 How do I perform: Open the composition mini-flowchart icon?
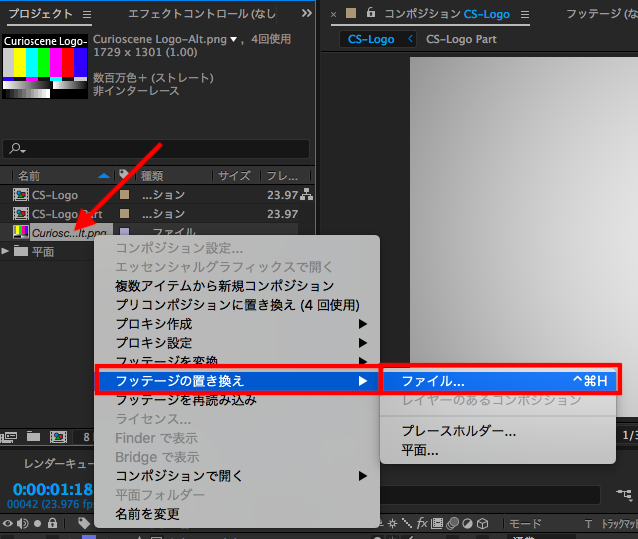click(625, 495)
